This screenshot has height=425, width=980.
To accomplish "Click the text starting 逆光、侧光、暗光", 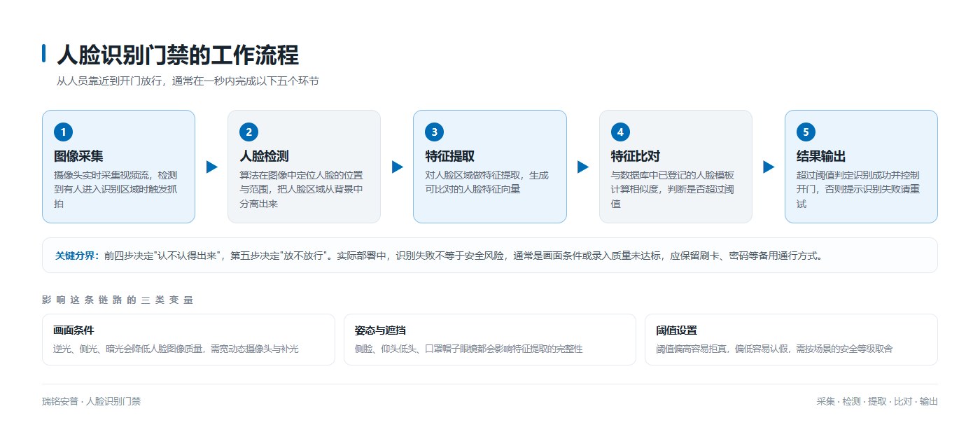I will tap(176, 349).
